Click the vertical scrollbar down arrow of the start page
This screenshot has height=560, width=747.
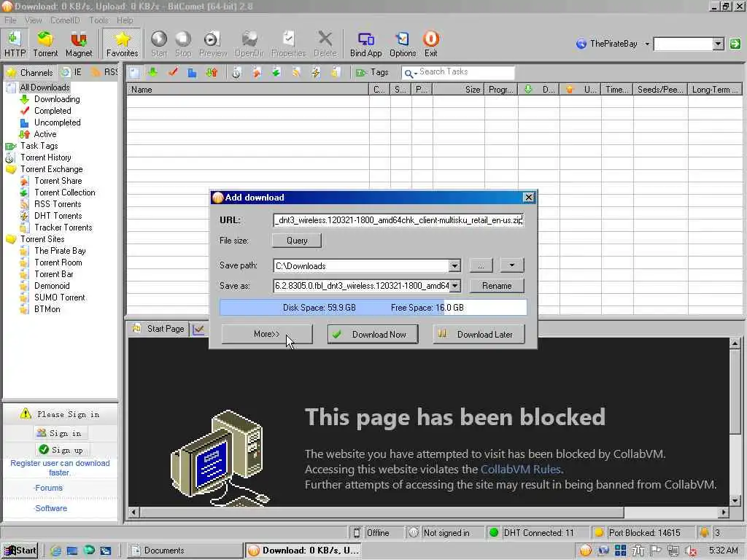click(735, 501)
